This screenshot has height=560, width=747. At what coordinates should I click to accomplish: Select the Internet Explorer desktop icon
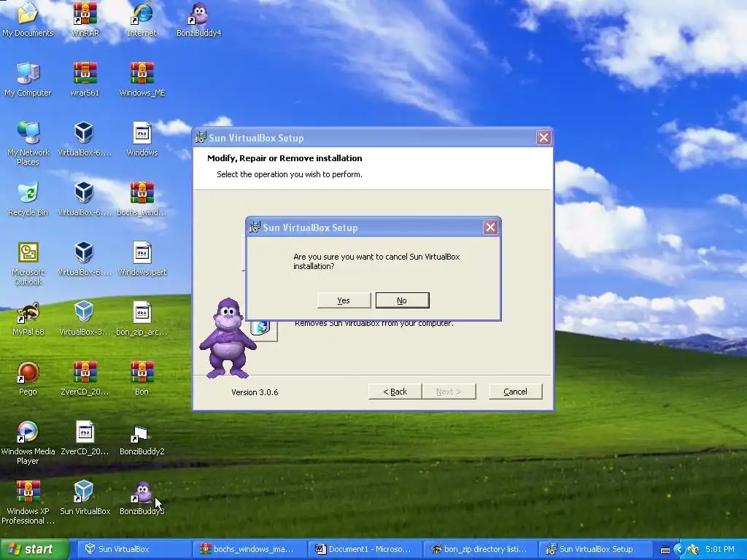click(x=142, y=20)
